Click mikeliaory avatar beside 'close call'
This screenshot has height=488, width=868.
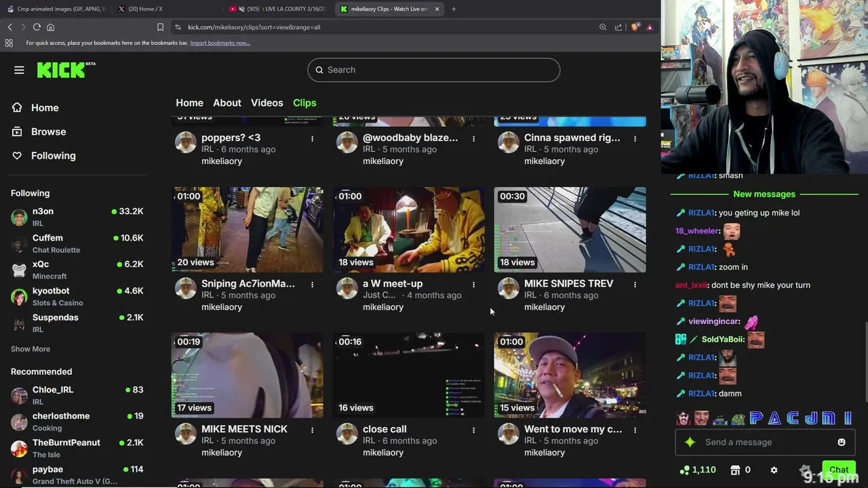click(347, 434)
